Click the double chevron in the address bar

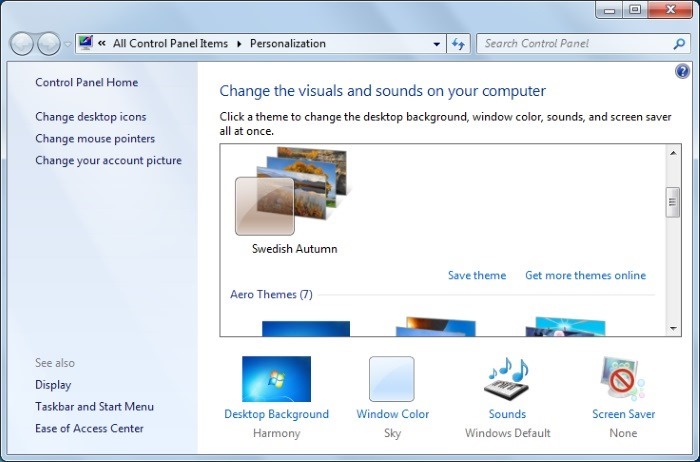[102, 43]
